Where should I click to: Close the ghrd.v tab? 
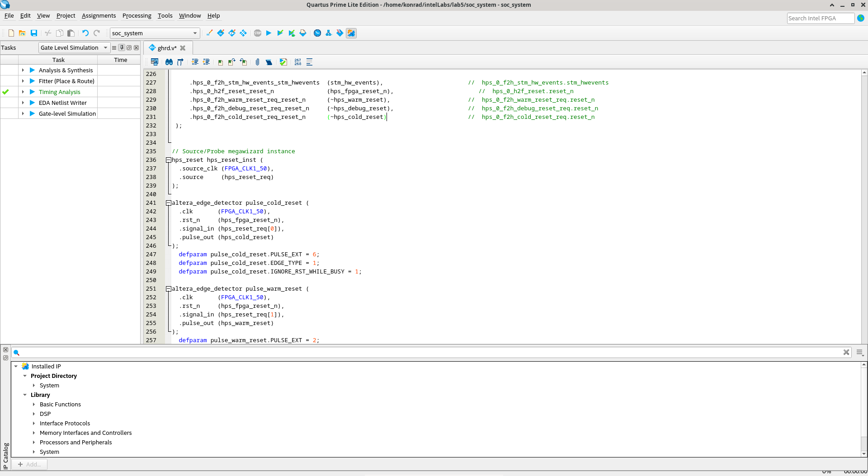tap(183, 48)
